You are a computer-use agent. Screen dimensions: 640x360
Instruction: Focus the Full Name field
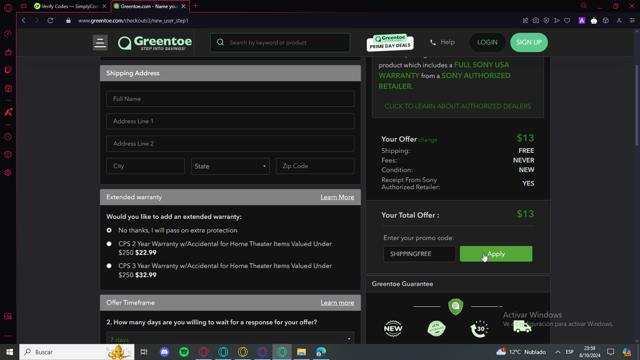point(230,99)
